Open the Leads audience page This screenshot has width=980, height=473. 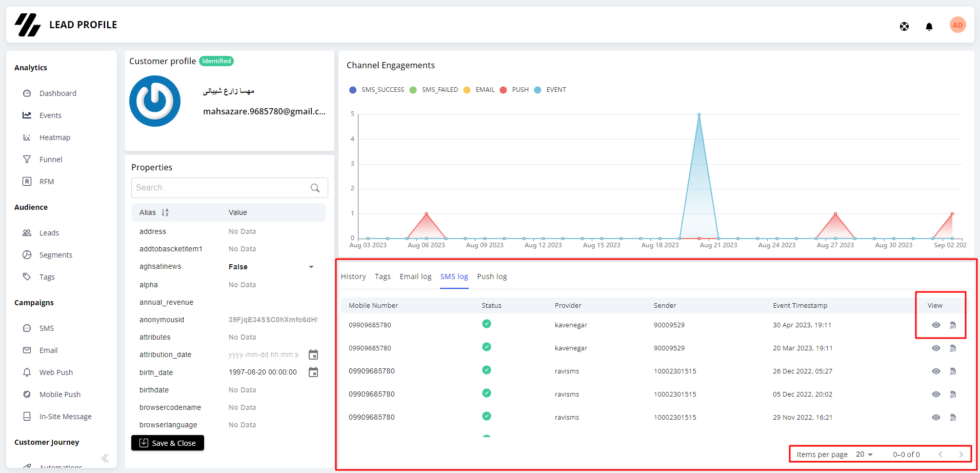[x=49, y=233]
